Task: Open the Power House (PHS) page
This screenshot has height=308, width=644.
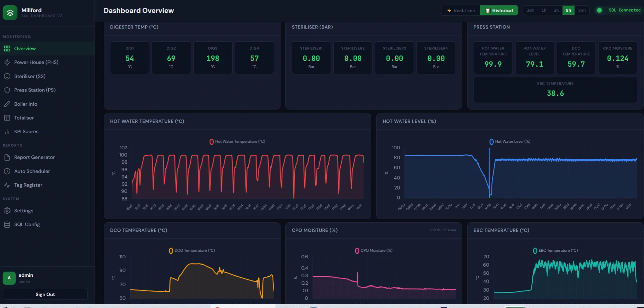Action: (x=47, y=62)
